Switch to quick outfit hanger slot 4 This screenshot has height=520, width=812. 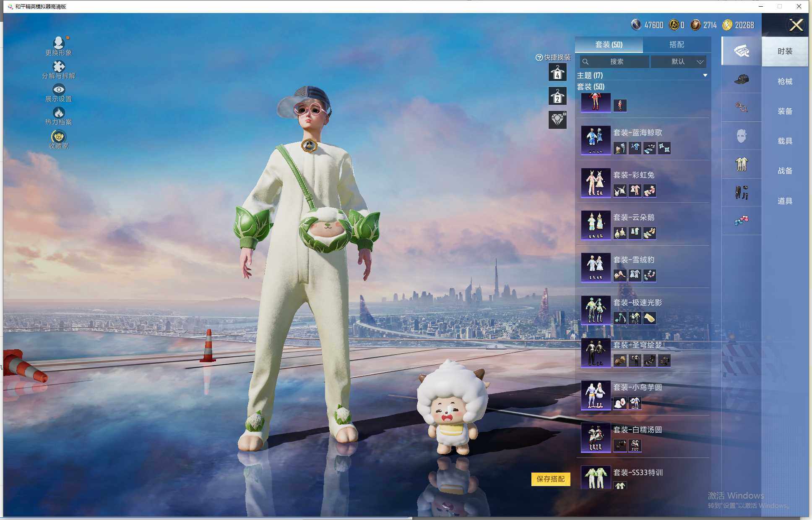(557, 73)
